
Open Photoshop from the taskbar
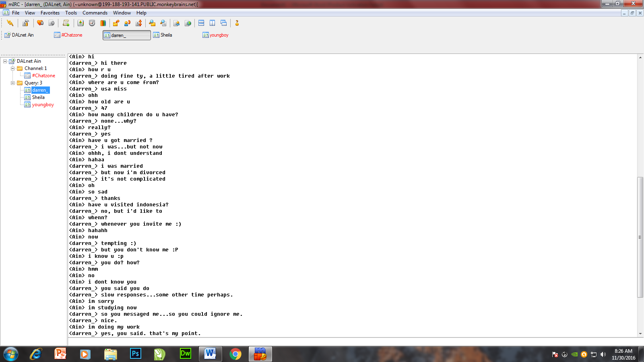(136, 354)
